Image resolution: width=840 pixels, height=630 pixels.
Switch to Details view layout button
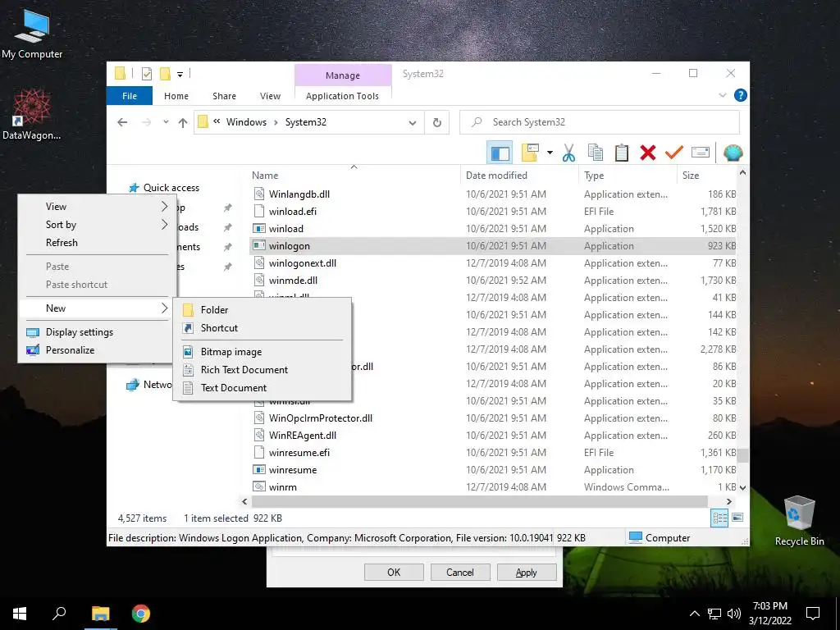[719, 518]
